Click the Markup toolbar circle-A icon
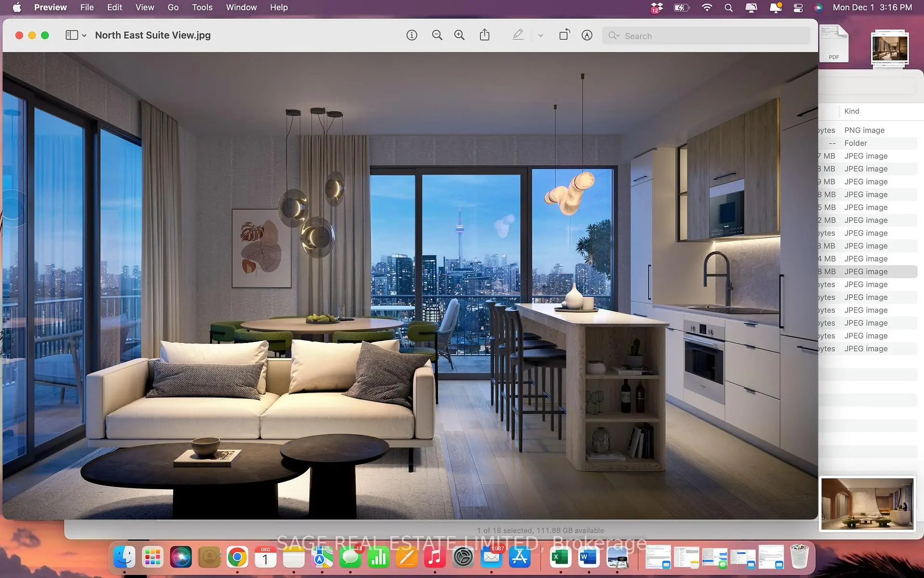Image resolution: width=924 pixels, height=578 pixels. tap(587, 35)
